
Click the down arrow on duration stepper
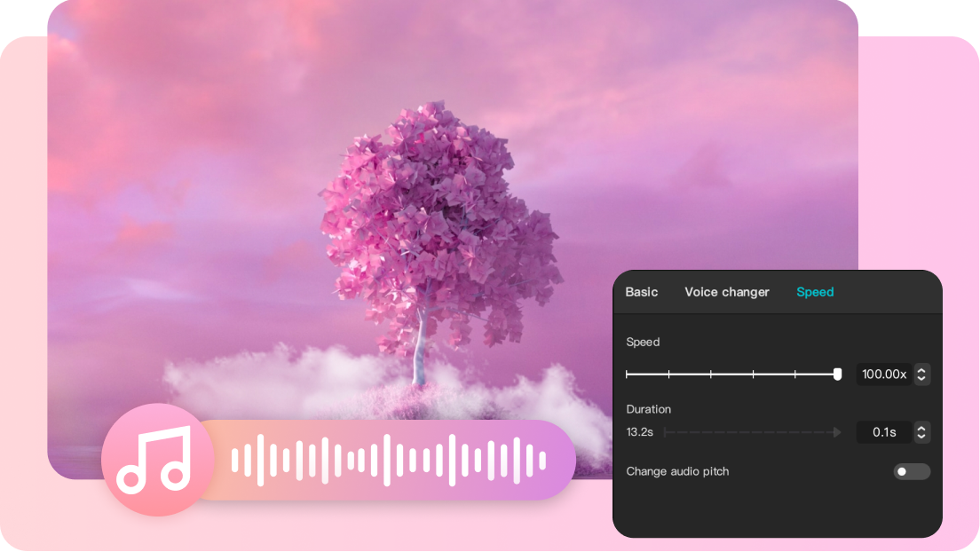(921, 436)
